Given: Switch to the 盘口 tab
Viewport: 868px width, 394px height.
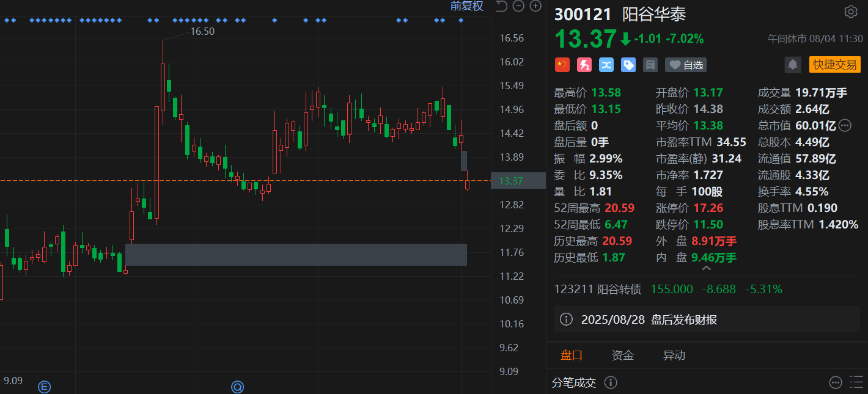Looking at the screenshot, I should click(572, 356).
